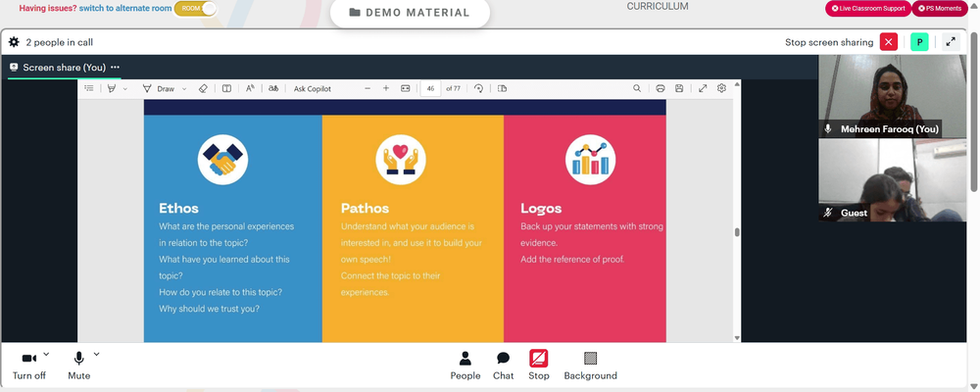980x392 pixels.
Task: Zoom out using the minus icon
Action: point(367,89)
